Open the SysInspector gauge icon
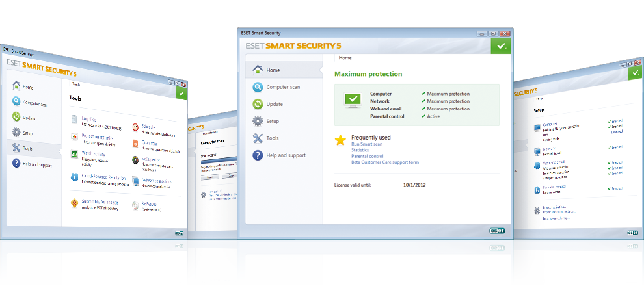This screenshot has width=644, height=286. click(x=135, y=160)
